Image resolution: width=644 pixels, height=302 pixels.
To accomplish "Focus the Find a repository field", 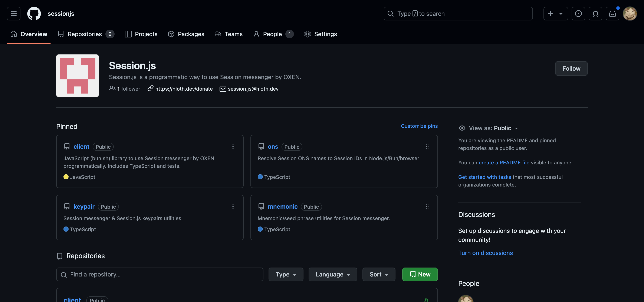I will coord(160,274).
